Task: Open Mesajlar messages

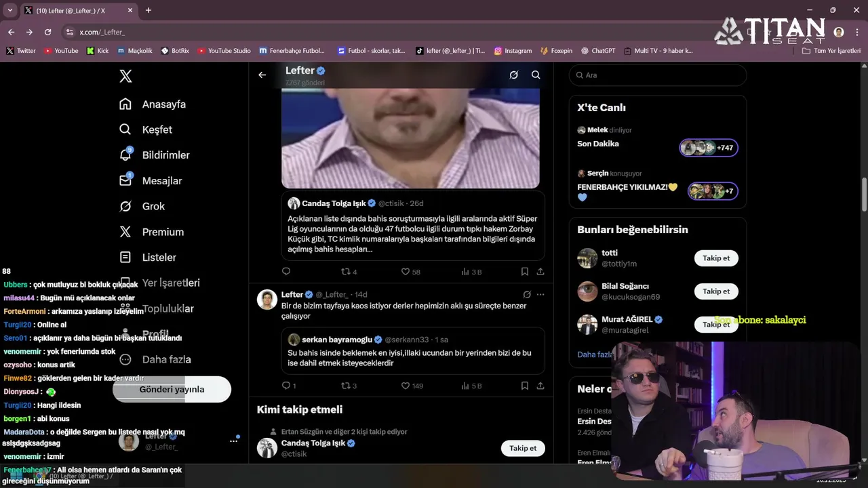Action: (151, 181)
